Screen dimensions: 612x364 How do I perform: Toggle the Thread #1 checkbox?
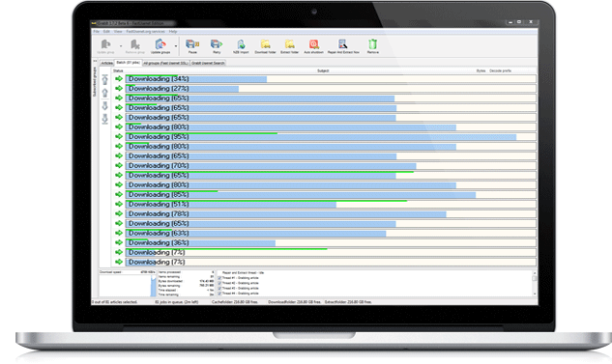click(x=219, y=278)
